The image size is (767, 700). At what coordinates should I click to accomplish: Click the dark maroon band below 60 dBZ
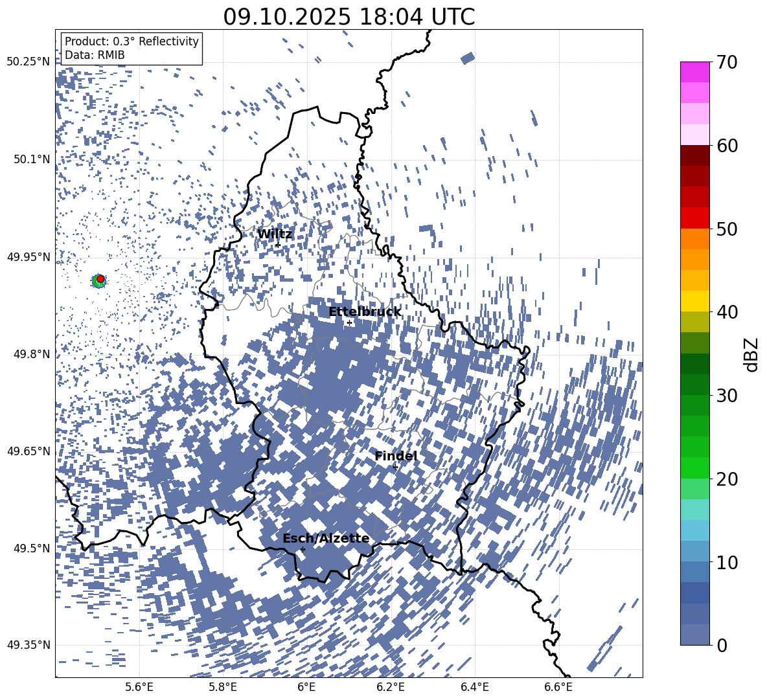click(694, 155)
